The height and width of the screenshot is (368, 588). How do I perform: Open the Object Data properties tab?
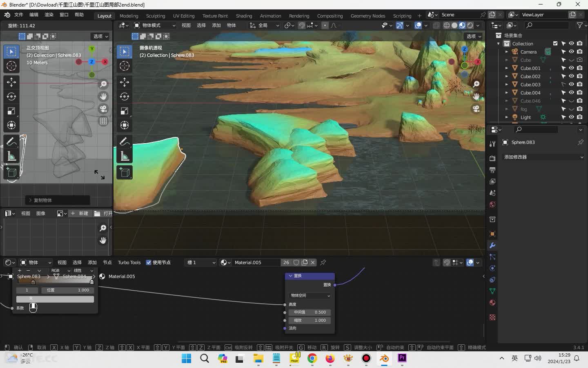(492, 291)
